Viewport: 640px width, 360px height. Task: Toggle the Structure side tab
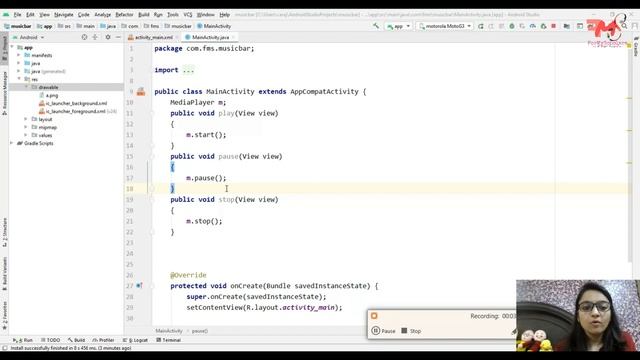click(x=4, y=233)
